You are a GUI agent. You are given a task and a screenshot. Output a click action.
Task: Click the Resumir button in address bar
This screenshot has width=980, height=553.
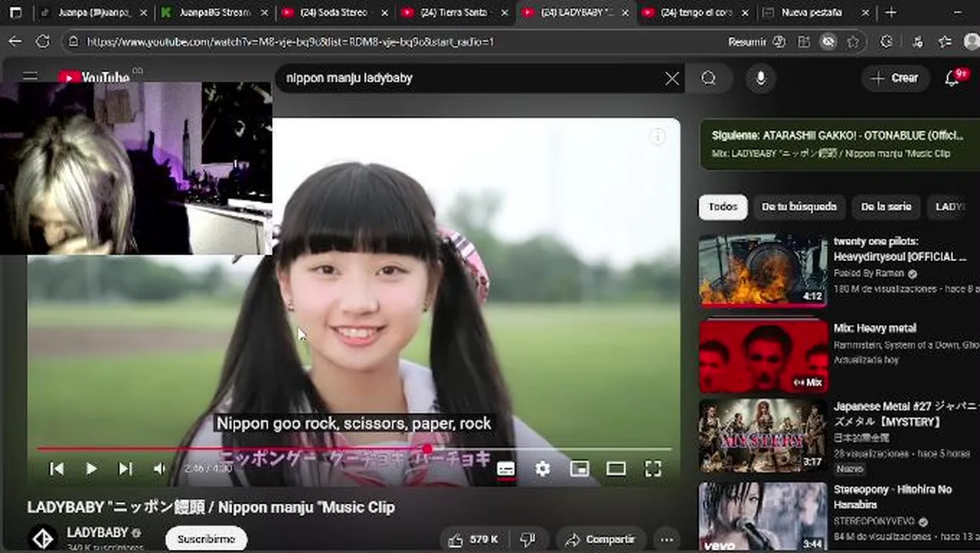click(756, 41)
